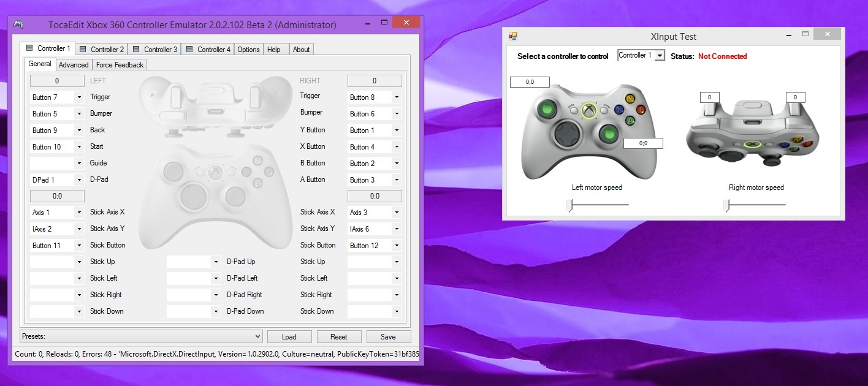Close the TocaEdit window
This screenshot has height=386, width=868.
pos(406,23)
